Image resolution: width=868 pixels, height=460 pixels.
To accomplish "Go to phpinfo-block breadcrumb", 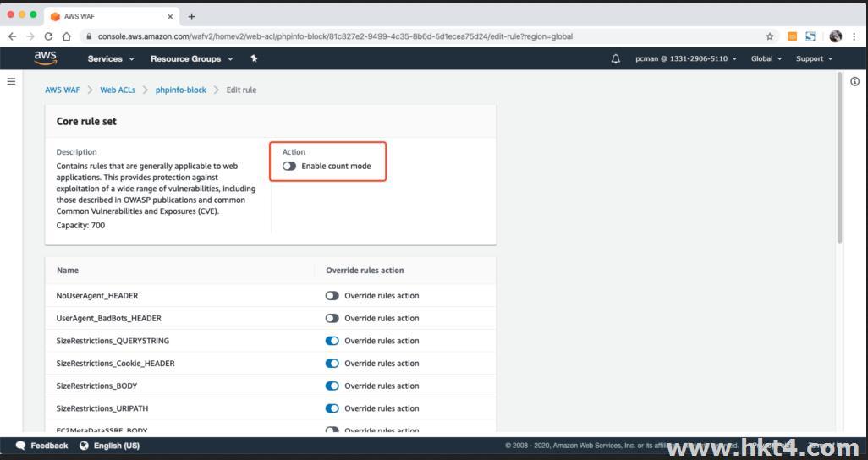I will tap(180, 90).
